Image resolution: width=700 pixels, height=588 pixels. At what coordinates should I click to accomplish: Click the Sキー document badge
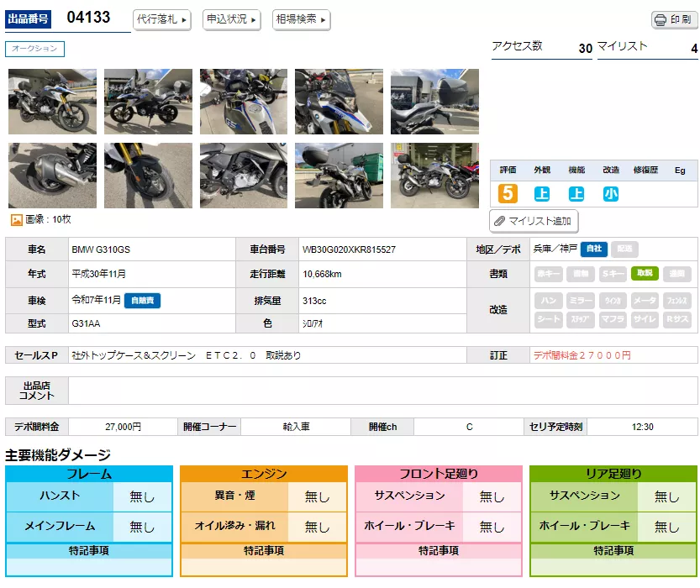613,274
